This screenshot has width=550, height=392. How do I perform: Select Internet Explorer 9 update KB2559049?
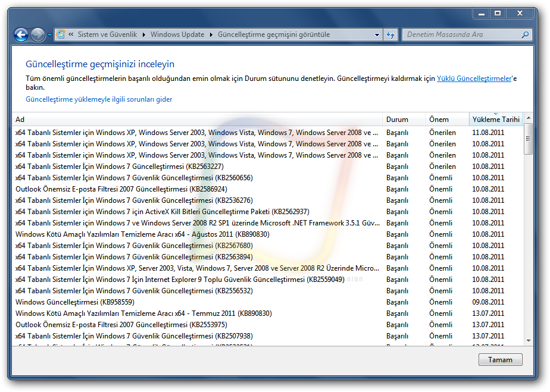click(x=268, y=280)
